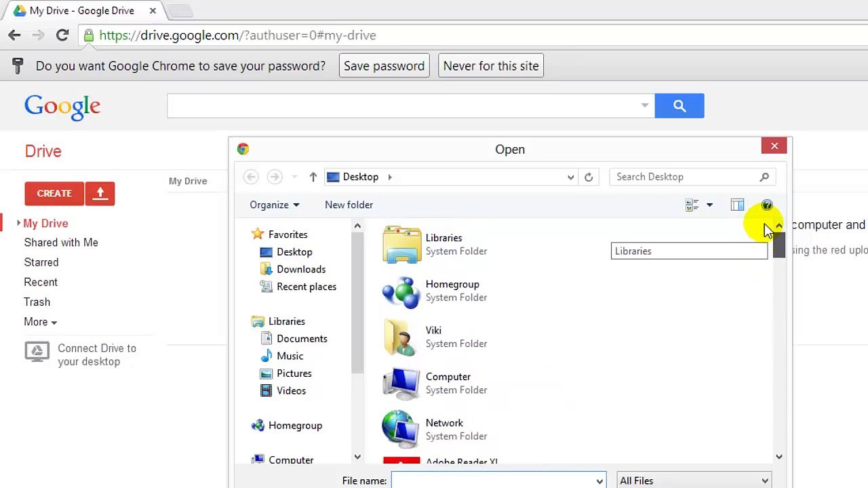The image size is (868, 488).
Task: Click the file list scrollbar down arrow
Action: [x=778, y=457]
